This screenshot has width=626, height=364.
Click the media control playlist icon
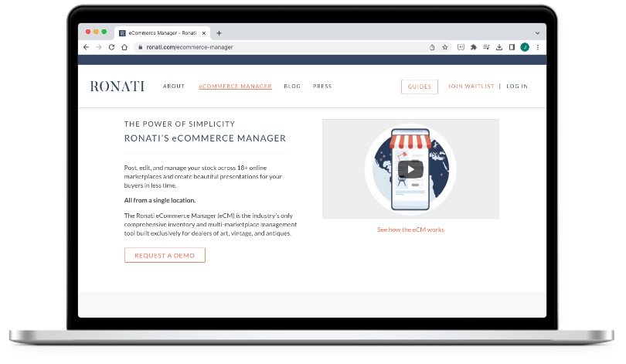[x=486, y=47]
